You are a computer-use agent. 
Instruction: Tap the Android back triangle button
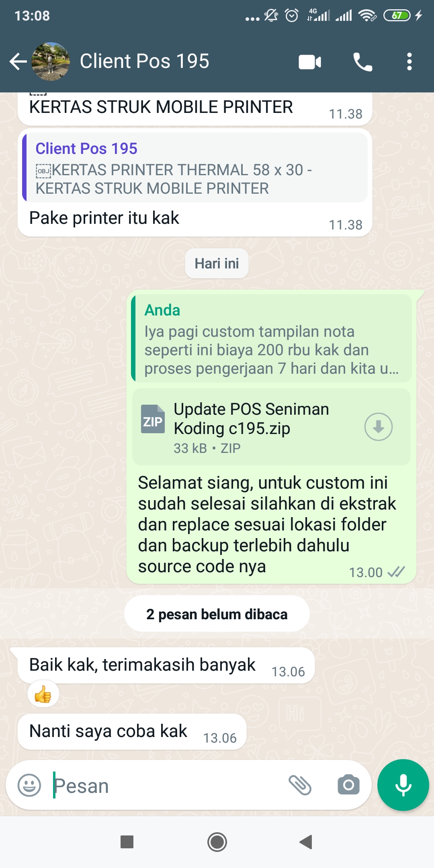tap(306, 842)
